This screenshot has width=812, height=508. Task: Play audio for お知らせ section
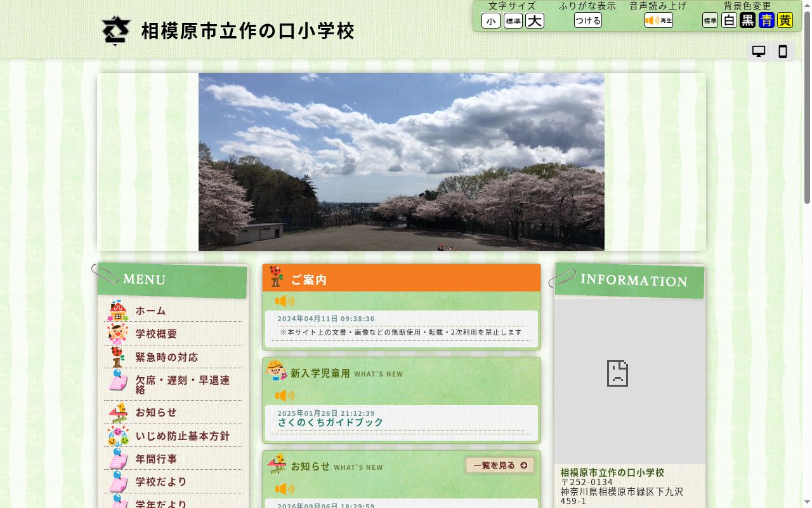285,489
